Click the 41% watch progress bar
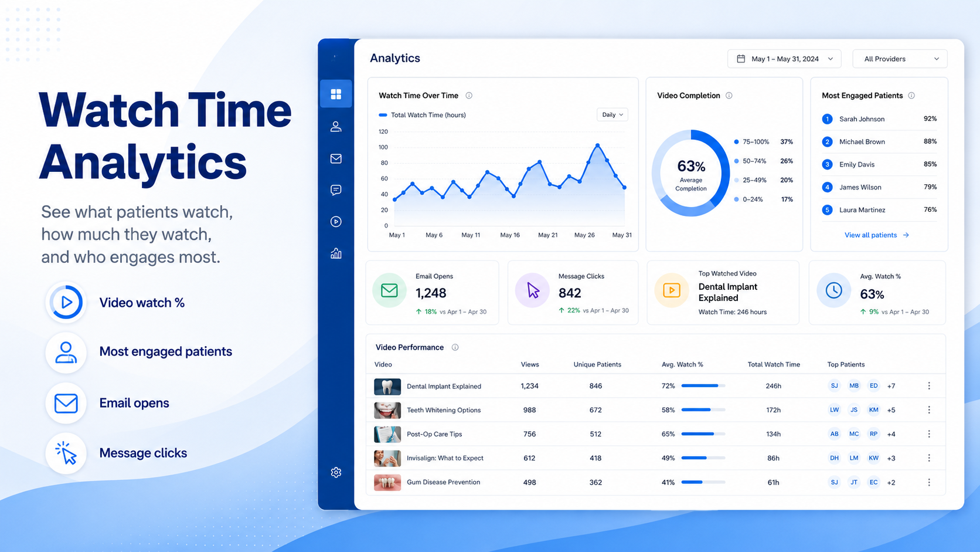This screenshot has width=980, height=552. click(703, 482)
